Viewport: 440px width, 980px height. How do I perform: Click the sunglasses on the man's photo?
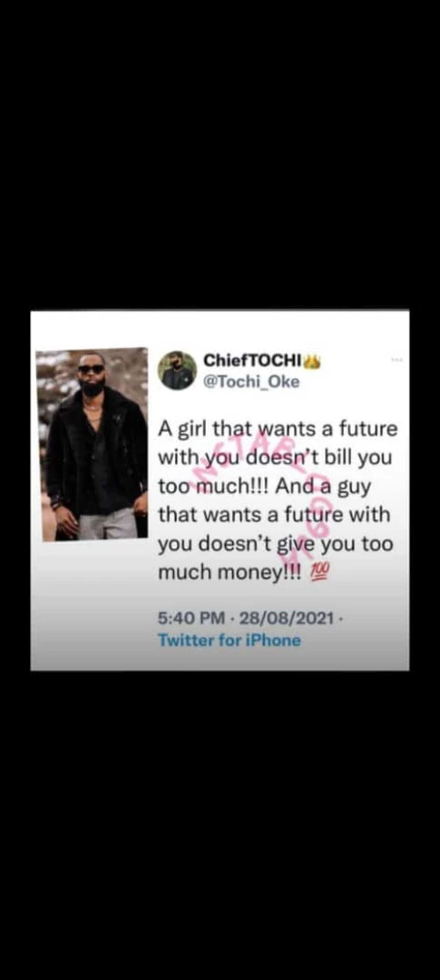coord(92,369)
